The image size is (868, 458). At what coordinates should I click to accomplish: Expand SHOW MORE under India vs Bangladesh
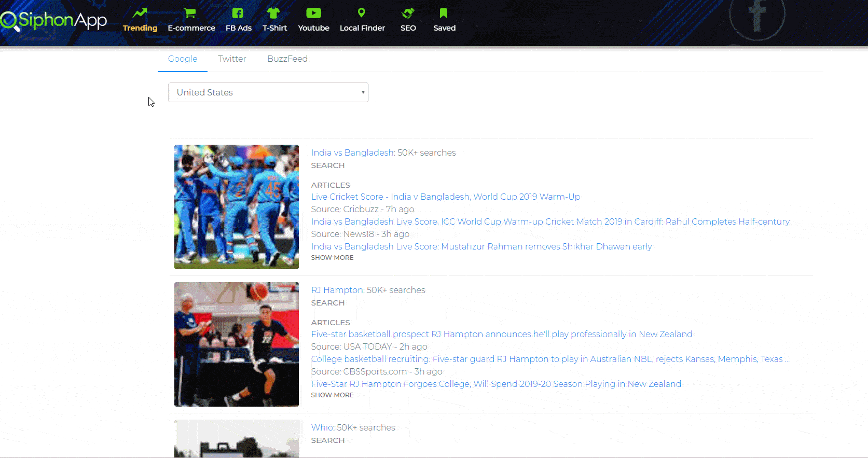coord(333,258)
